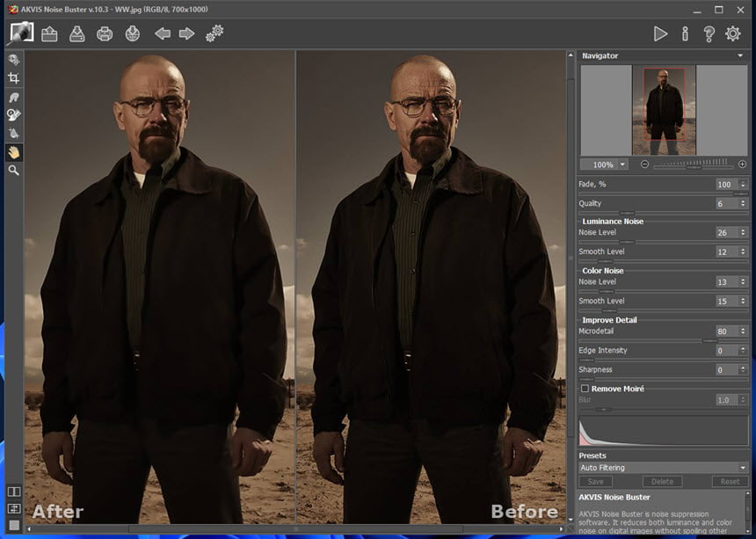756x539 pixels.
Task: Adjust the Microdetail slider
Action: [x=663, y=341]
